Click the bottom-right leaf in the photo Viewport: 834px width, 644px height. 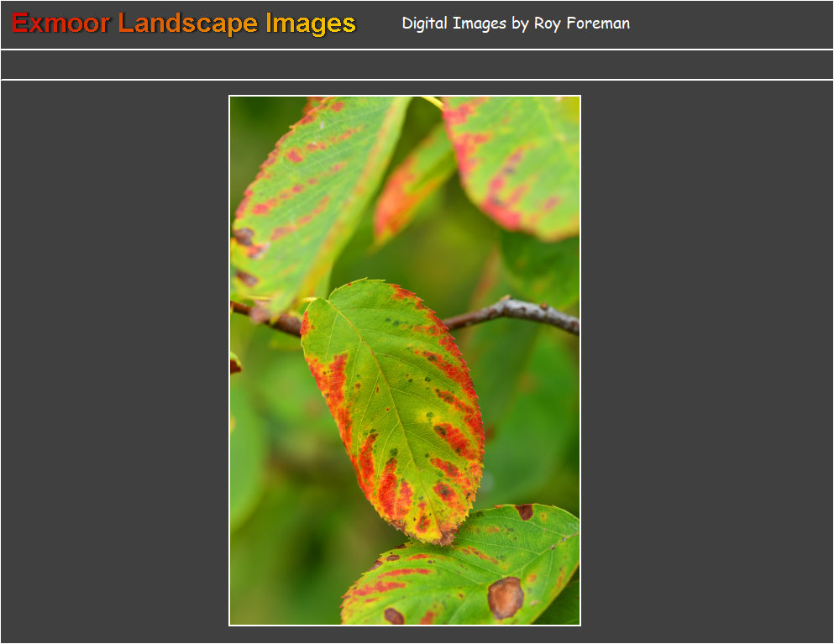[x=470, y=571]
